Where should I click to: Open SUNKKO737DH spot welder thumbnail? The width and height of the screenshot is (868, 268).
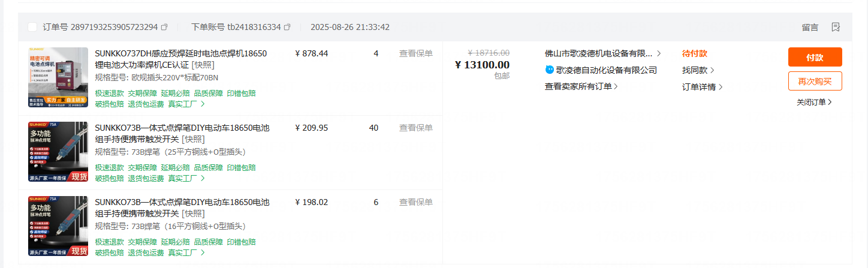[58, 77]
